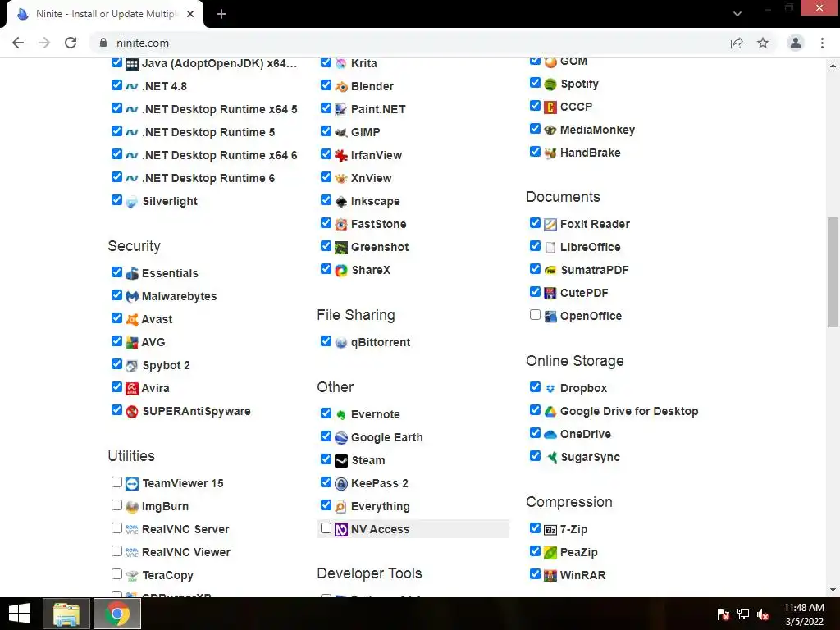Click the GIMP icon

[341, 132]
